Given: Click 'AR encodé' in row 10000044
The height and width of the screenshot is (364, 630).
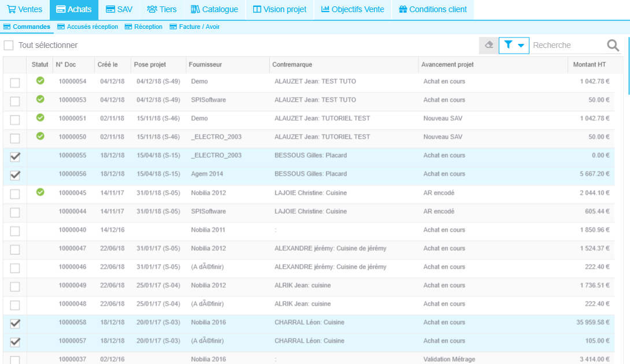Looking at the screenshot, I should pos(439,211).
